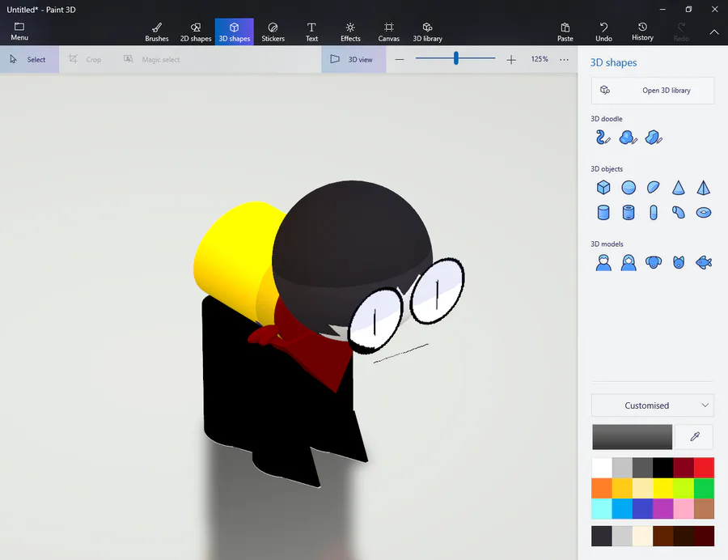Open the Menu folder button
This screenshot has height=560, width=728.
point(19,32)
